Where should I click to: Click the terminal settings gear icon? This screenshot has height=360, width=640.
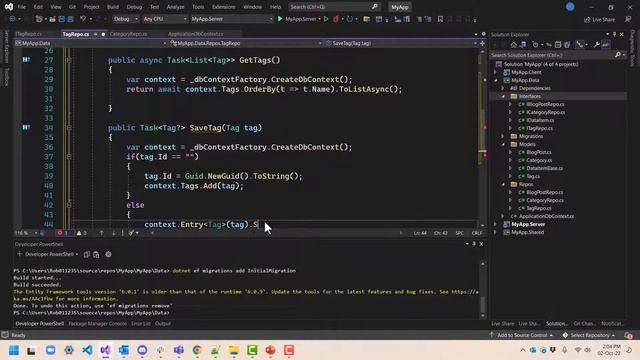coord(108,254)
